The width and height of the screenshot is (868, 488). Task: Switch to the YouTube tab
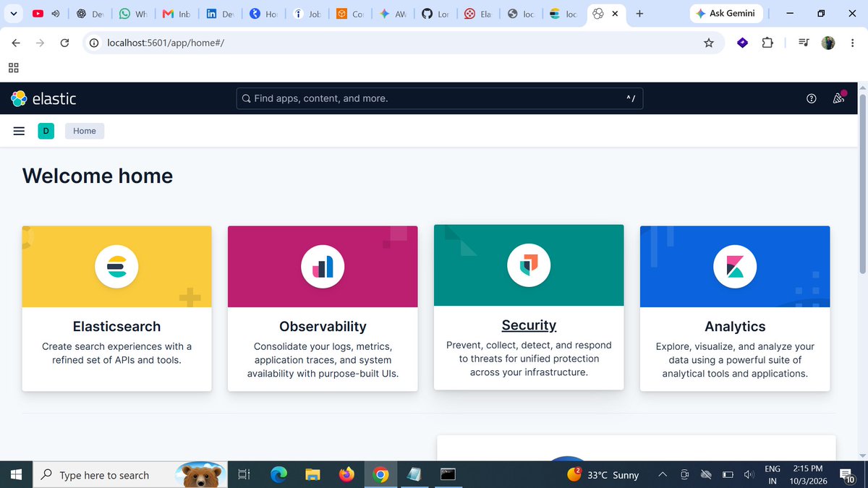[x=47, y=14]
